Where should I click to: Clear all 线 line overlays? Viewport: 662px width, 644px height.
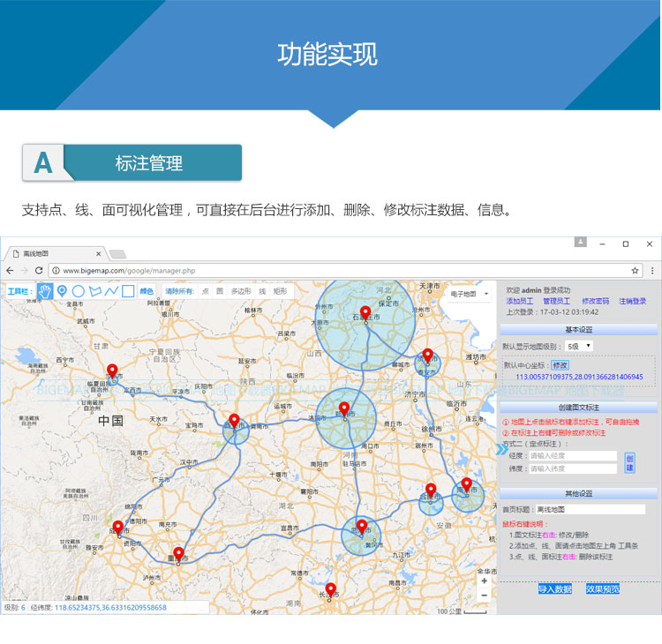(262, 291)
